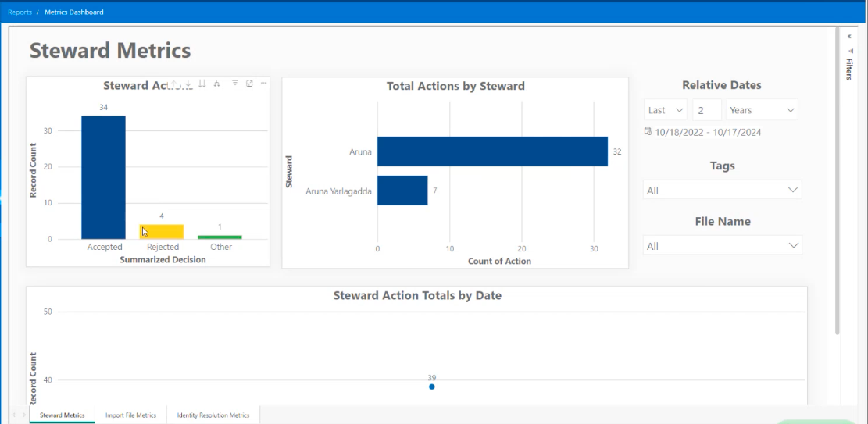Click the Count of Action axis title
868x424 pixels.
(x=499, y=261)
